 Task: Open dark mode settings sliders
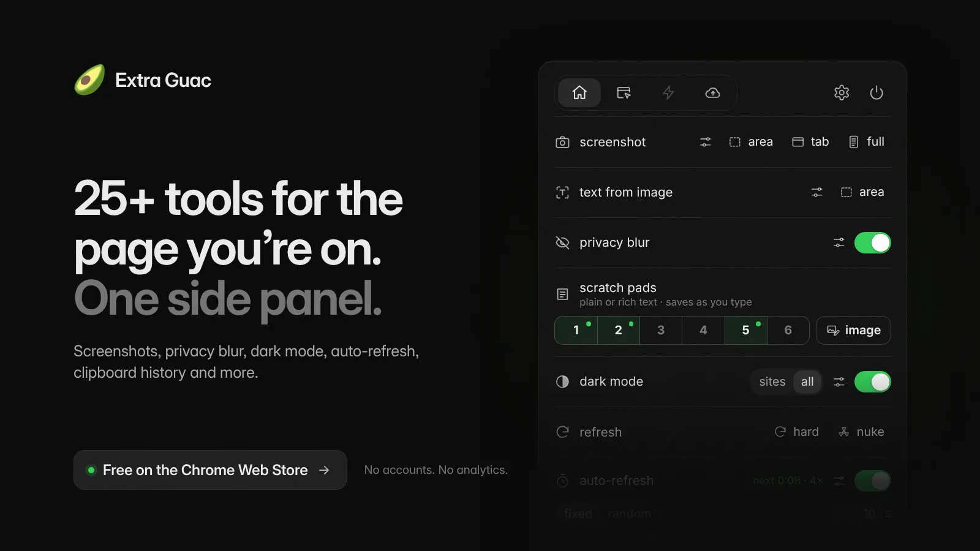click(x=839, y=382)
